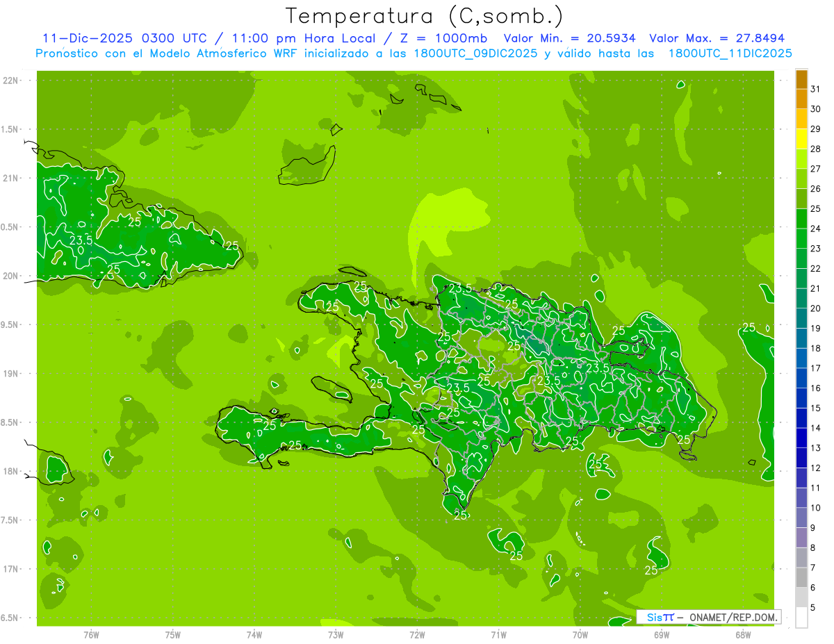
Task: Click the 7 label on the color scale
Action: [x=814, y=568]
